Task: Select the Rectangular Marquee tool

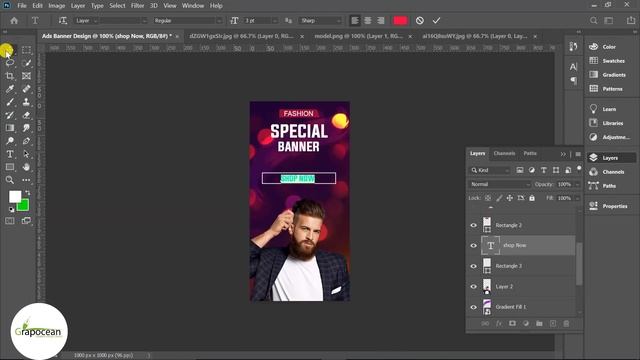Action: (x=27, y=50)
